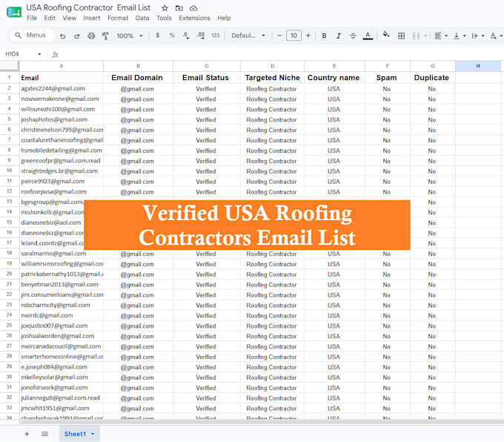Add a new sheet with plus button
This screenshot has height=442, width=504.
point(27,434)
